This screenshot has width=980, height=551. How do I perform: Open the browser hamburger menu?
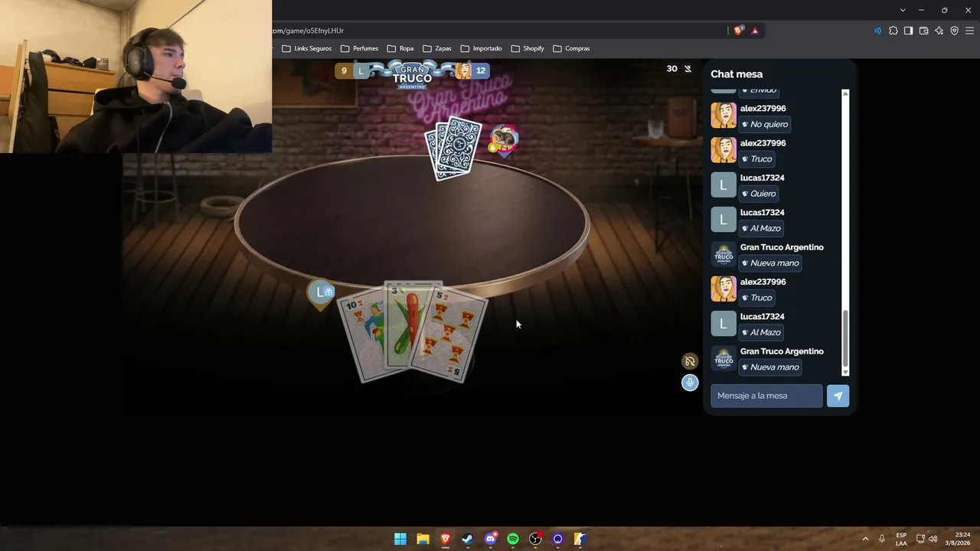969,31
